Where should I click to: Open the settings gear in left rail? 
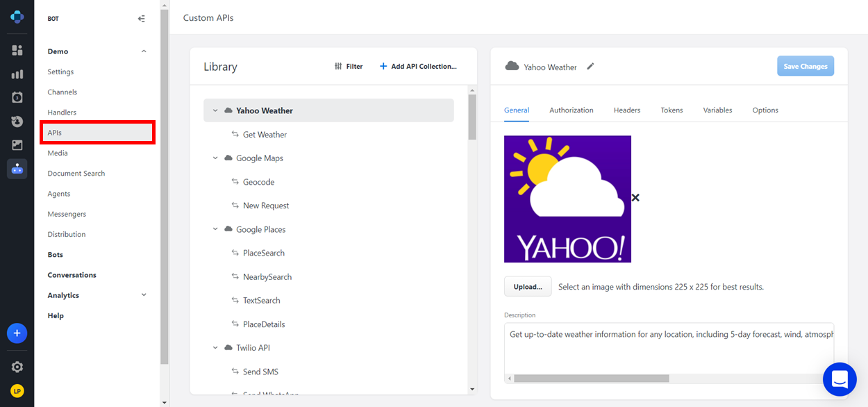pyautogui.click(x=17, y=367)
